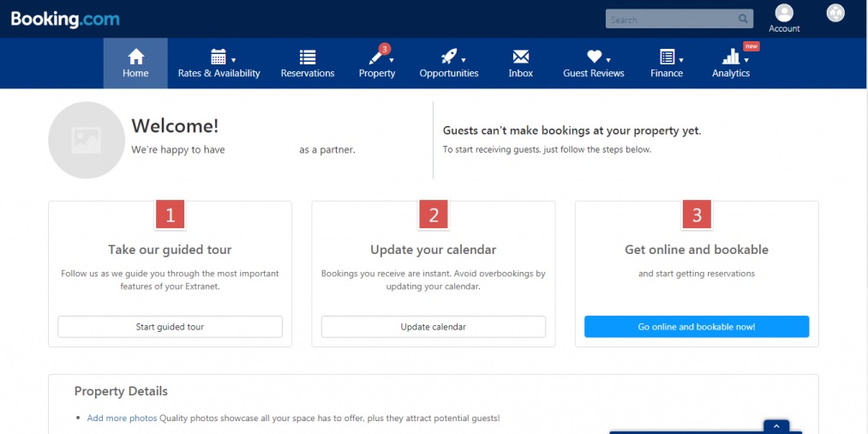This screenshot has width=868, height=434.
Task: Click into the Search input field
Action: tap(668, 19)
